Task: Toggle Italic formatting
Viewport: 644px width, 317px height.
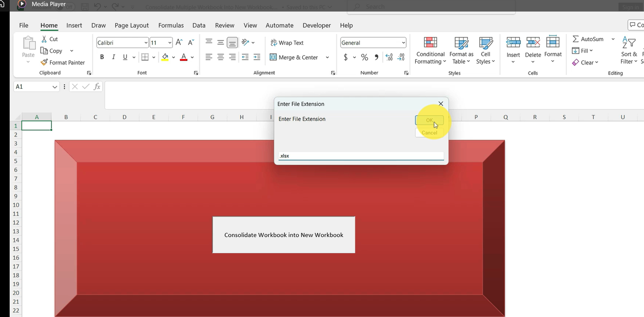Action: coord(114,57)
